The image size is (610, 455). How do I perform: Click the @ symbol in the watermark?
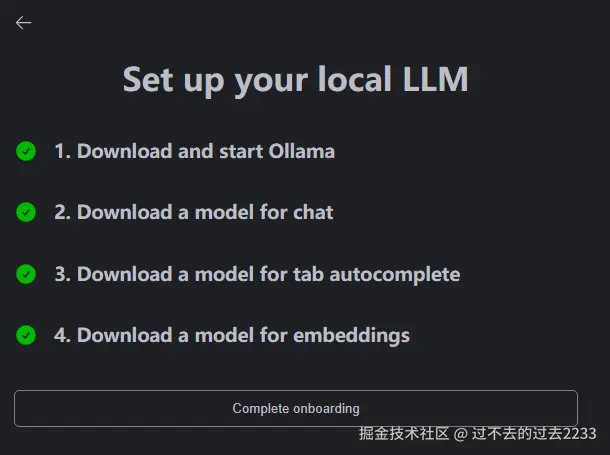click(461, 434)
